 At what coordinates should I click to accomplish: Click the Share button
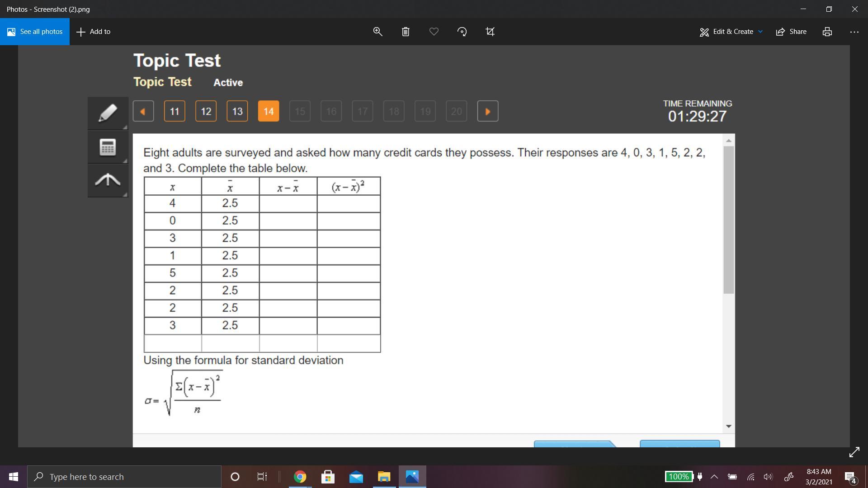click(791, 32)
